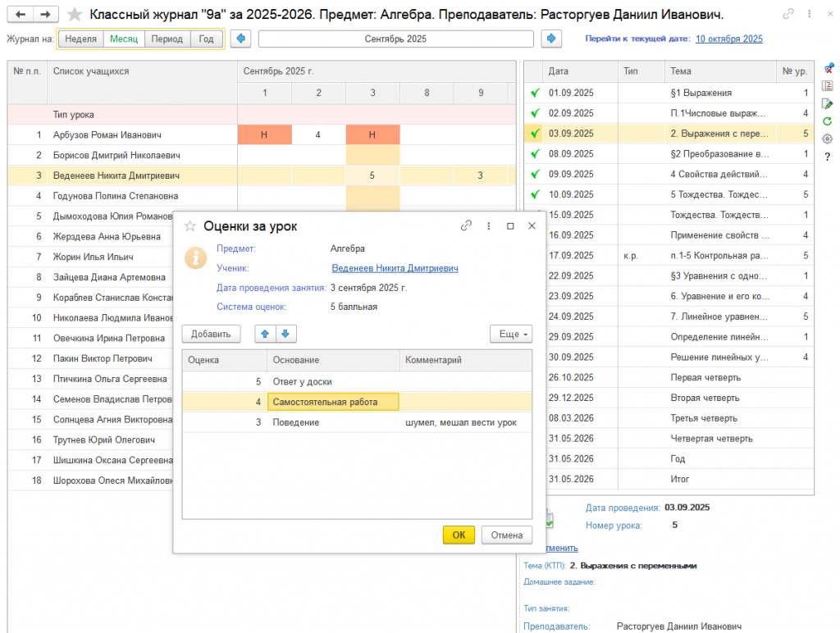This screenshot has height=633, width=840.
Task: Select student 'Трутнев Юрий Олегович'
Action: [104, 439]
